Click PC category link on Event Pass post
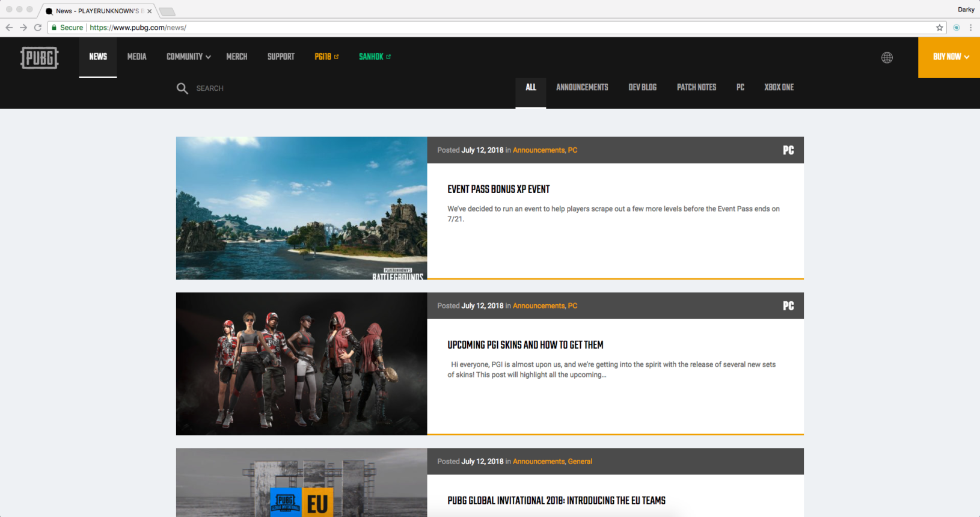The width and height of the screenshot is (980, 517). (x=572, y=150)
